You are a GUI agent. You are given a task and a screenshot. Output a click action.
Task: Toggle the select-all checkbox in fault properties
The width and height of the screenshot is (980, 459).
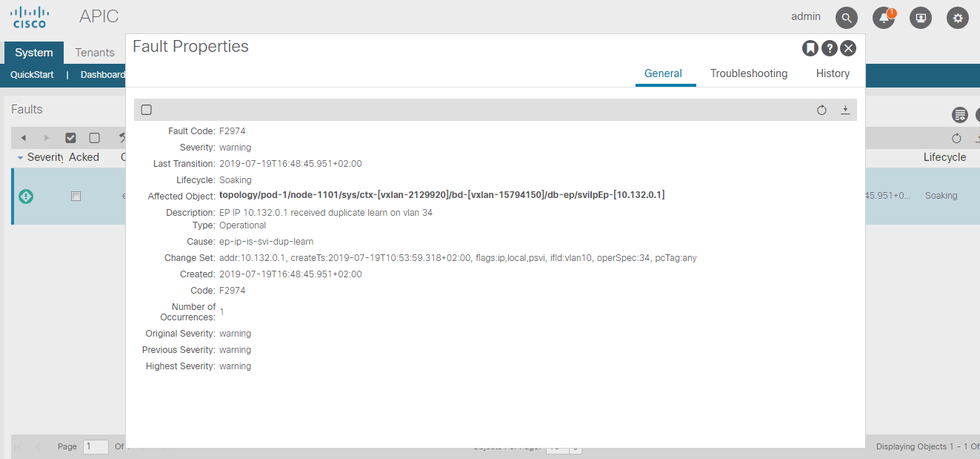pos(146,109)
